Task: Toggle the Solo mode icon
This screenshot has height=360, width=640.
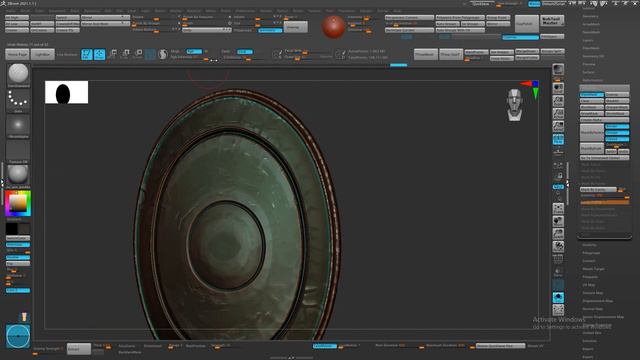Action: pos(558,297)
